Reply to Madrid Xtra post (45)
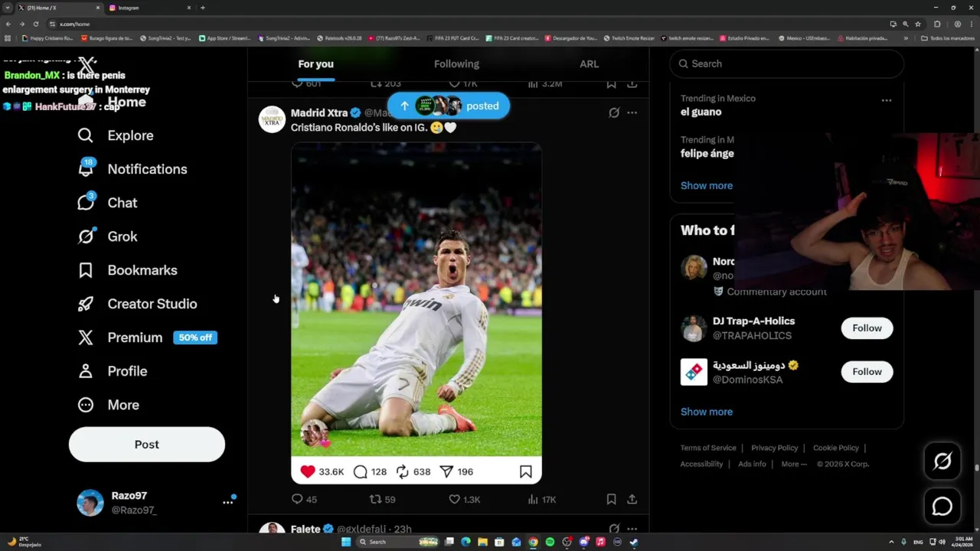 304,499
